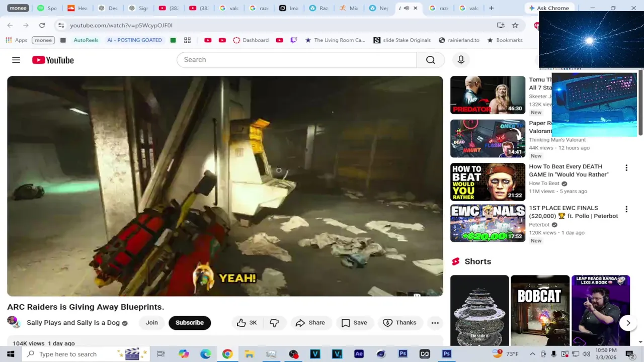Play the 'The scale is' short
The width and height of the screenshot is (644, 362).
tap(479, 310)
